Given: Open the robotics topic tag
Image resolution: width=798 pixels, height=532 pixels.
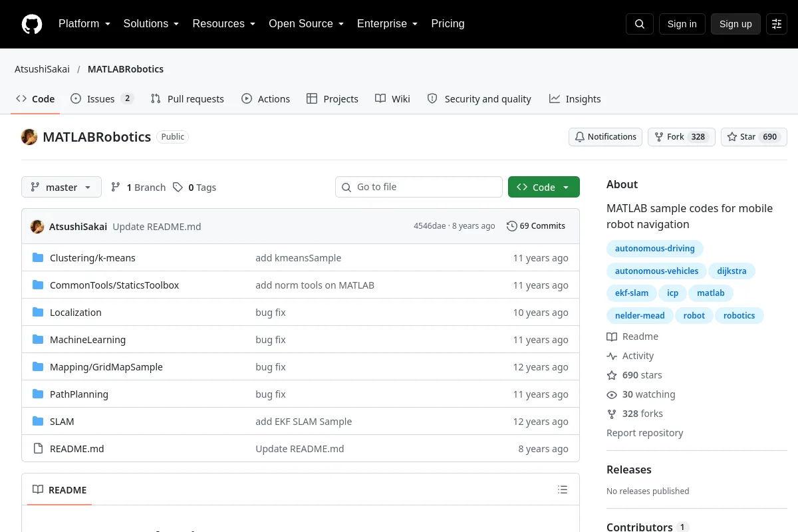Looking at the screenshot, I should coord(739,316).
